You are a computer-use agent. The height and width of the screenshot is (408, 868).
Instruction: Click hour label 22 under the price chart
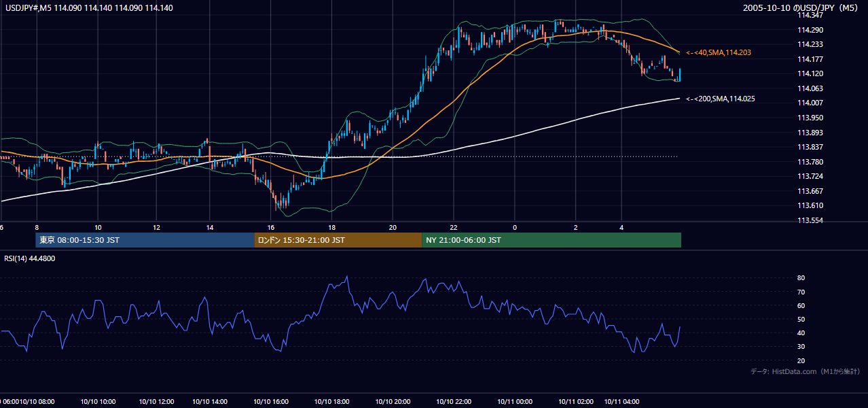point(454,227)
